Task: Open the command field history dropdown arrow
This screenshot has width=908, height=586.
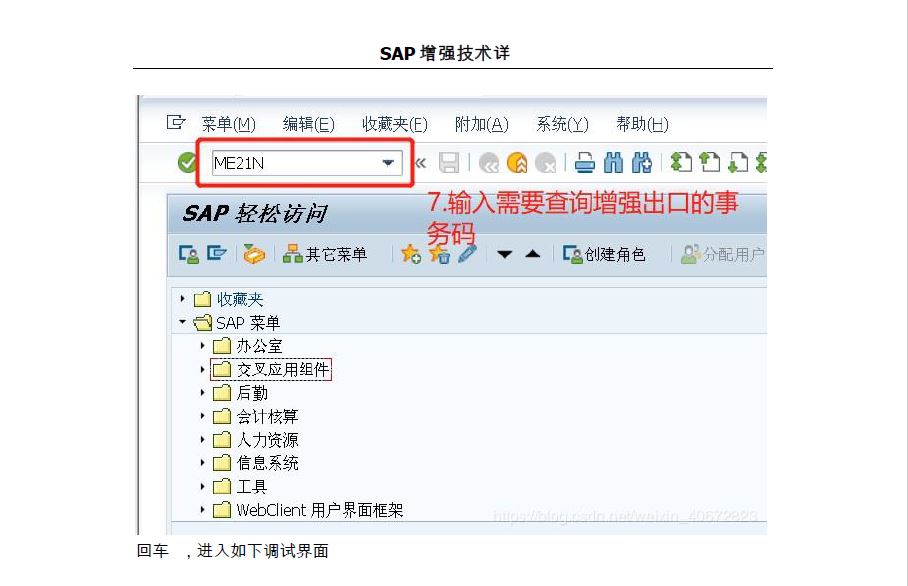Action: click(389, 163)
